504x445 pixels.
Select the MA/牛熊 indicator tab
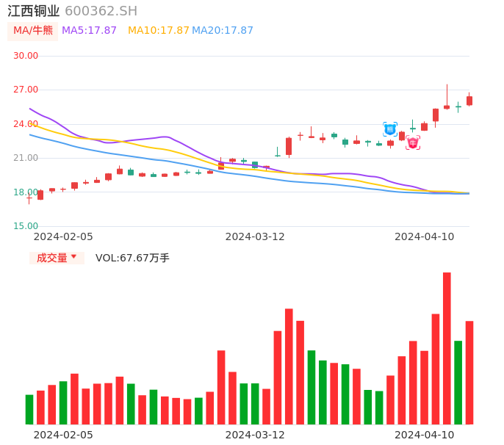click(33, 31)
